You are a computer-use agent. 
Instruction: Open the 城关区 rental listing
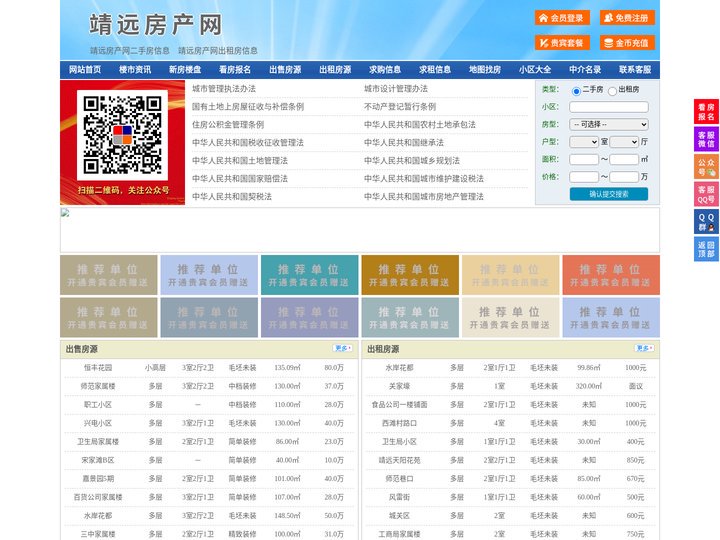pos(399,516)
